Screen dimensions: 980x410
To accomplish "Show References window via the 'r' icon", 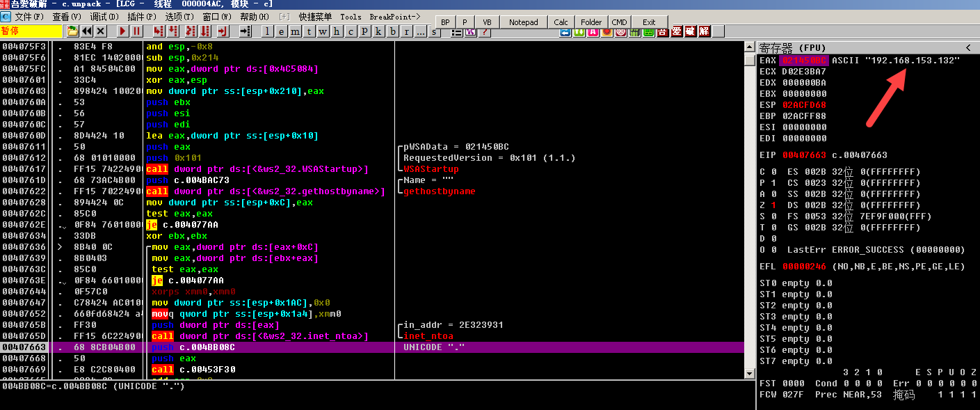I will (406, 31).
